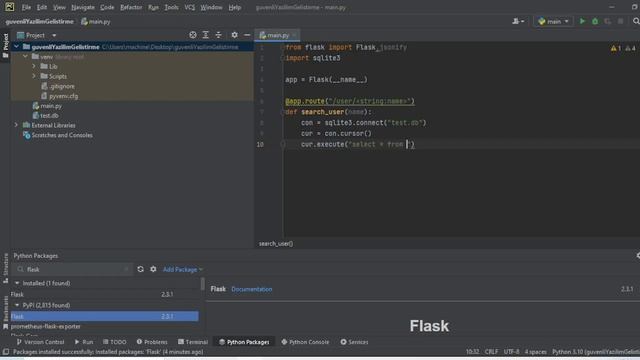Click the run with coverage icon

click(608, 21)
